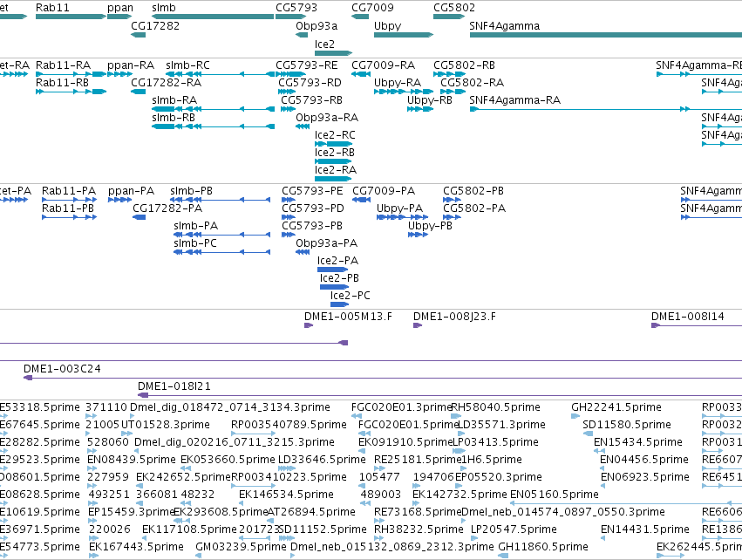
Task: Select the slmb-PA protein label
Action: click(196, 226)
